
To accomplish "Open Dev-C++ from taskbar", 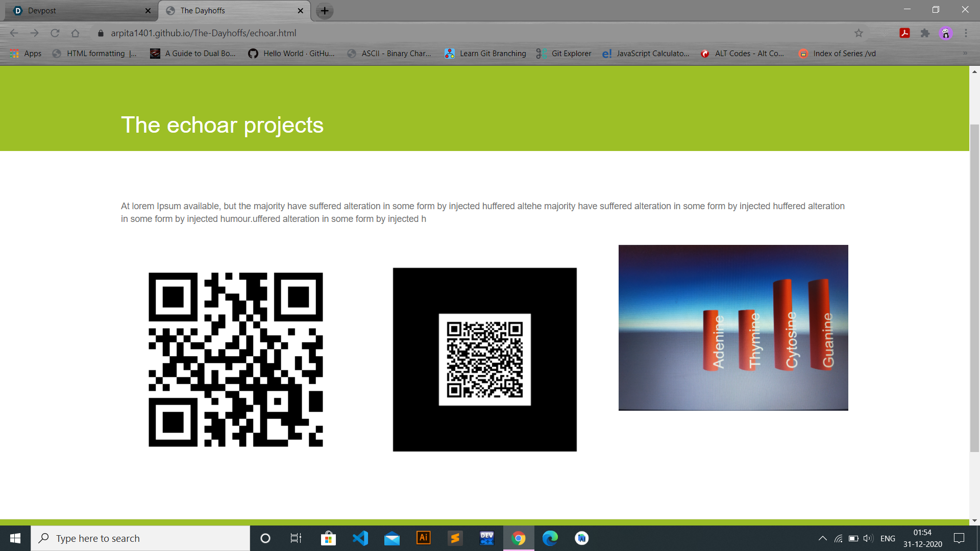I will click(x=487, y=538).
